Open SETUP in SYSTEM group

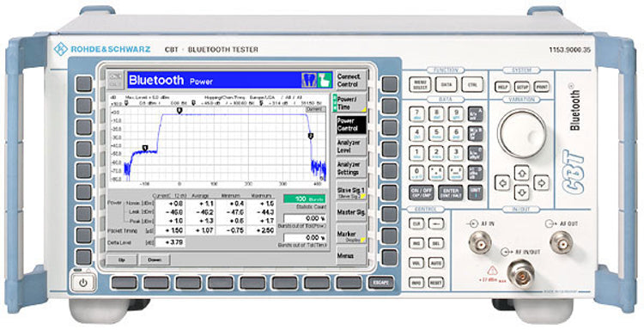pos(521,87)
